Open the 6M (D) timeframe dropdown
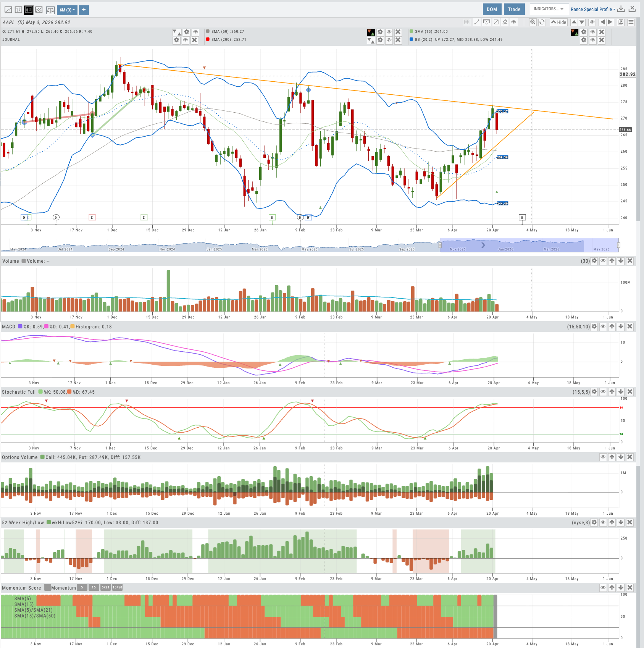The width and height of the screenshot is (644, 648). 67,10
